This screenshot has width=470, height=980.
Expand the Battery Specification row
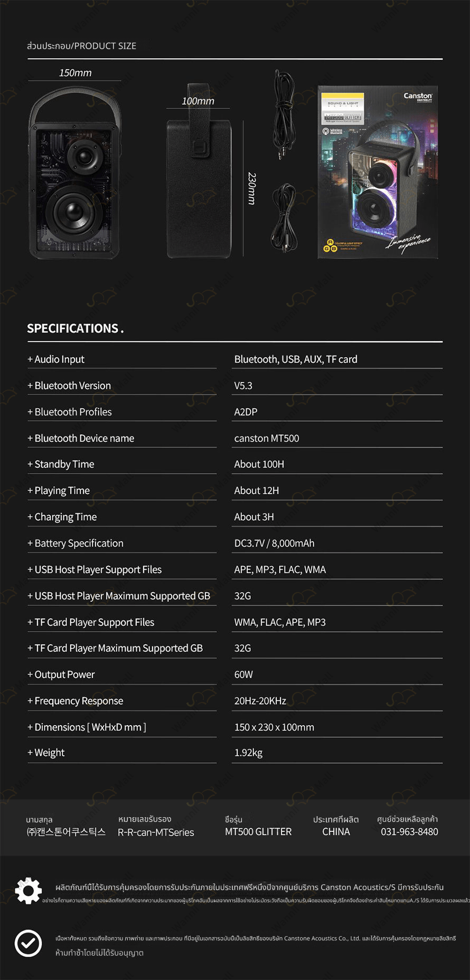coord(235,543)
